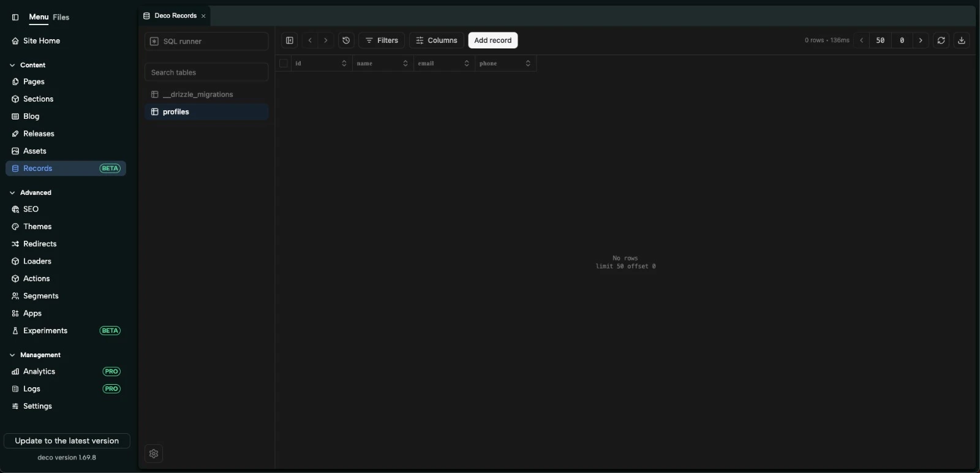Download table data
The width and height of the screenshot is (980, 473).
(962, 40)
